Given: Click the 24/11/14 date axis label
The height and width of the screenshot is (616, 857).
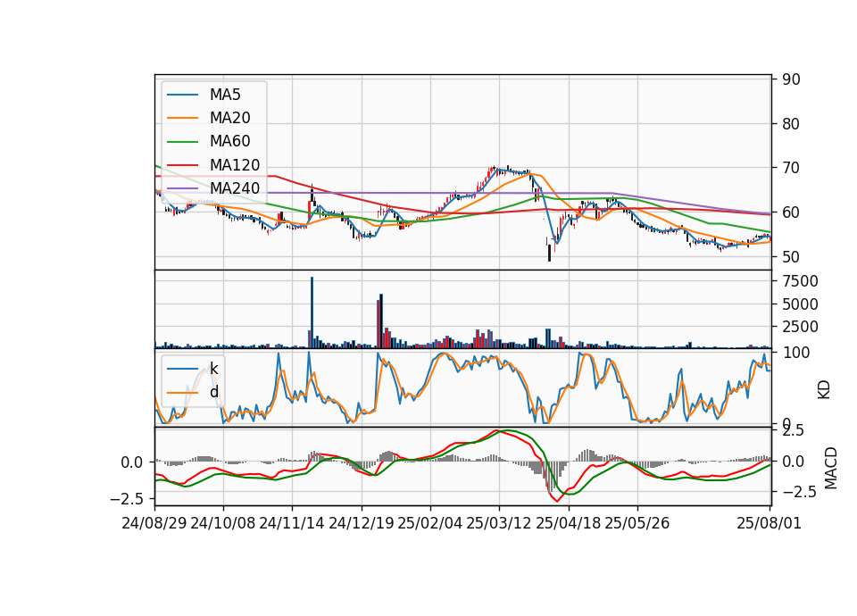Looking at the screenshot, I should click(292, 523).
